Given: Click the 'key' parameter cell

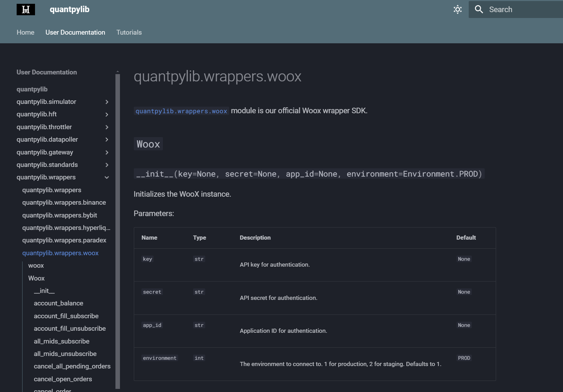Looking at the screenshot, I should pyautogui.click(x=147, y=259).
